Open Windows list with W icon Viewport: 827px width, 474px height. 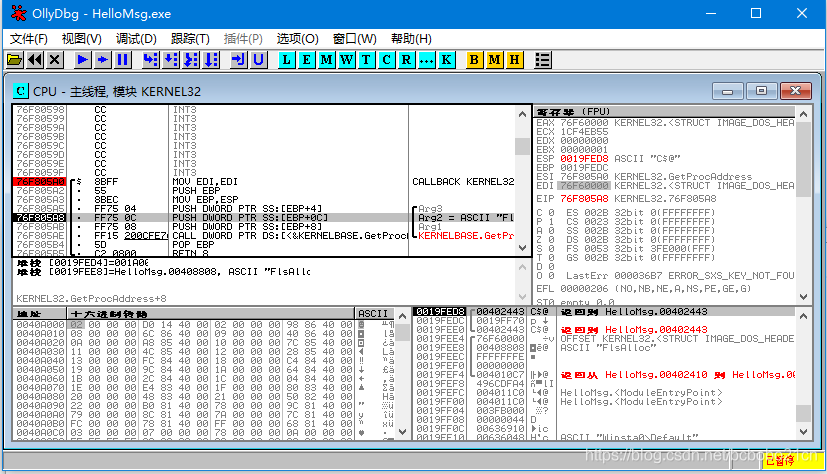(x=346, y=60)
